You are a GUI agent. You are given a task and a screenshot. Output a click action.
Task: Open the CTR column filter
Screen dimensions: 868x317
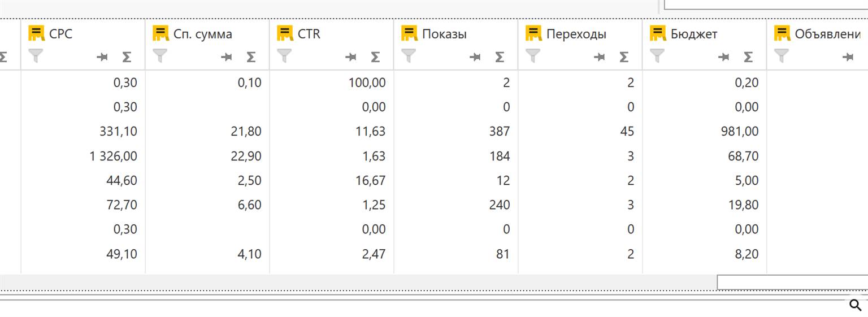(x=284, y=56)
